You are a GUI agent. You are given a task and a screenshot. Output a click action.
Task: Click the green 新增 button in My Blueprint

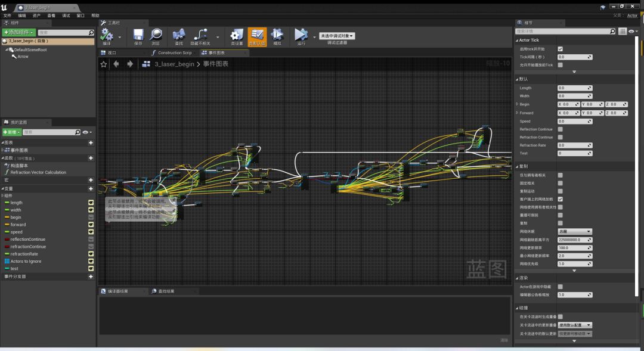tap(12, 132)
